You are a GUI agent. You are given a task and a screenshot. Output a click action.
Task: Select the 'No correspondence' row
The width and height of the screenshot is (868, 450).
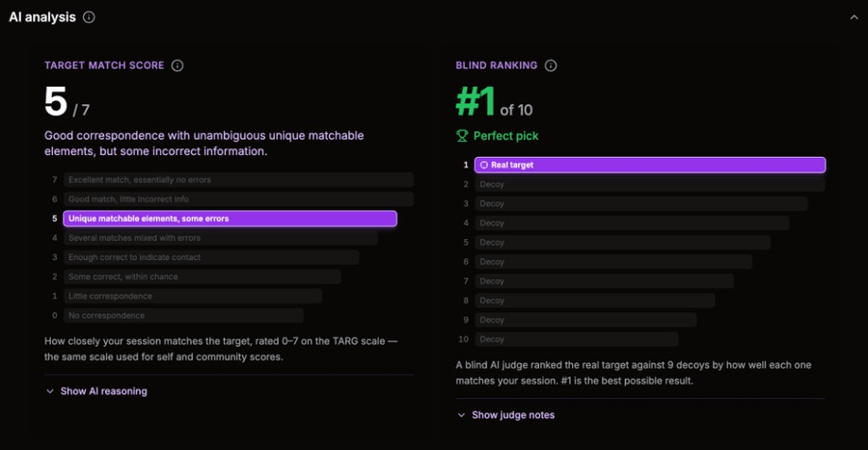pos(183,315)
